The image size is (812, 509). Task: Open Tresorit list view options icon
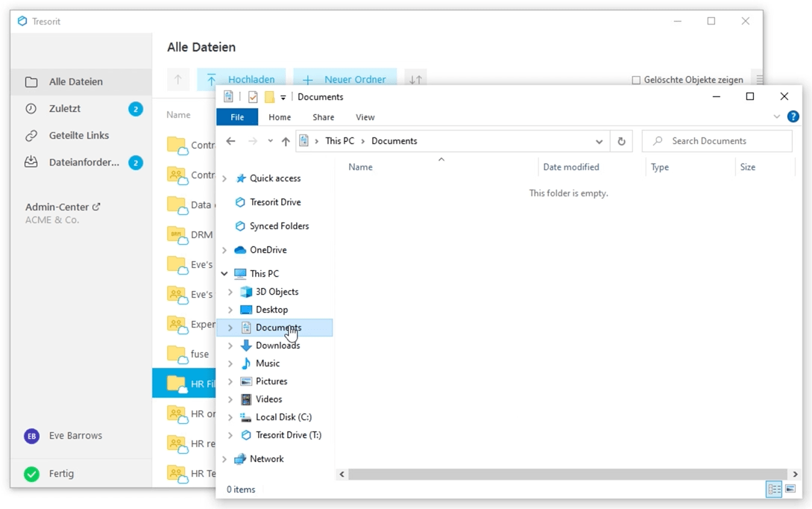759,79
